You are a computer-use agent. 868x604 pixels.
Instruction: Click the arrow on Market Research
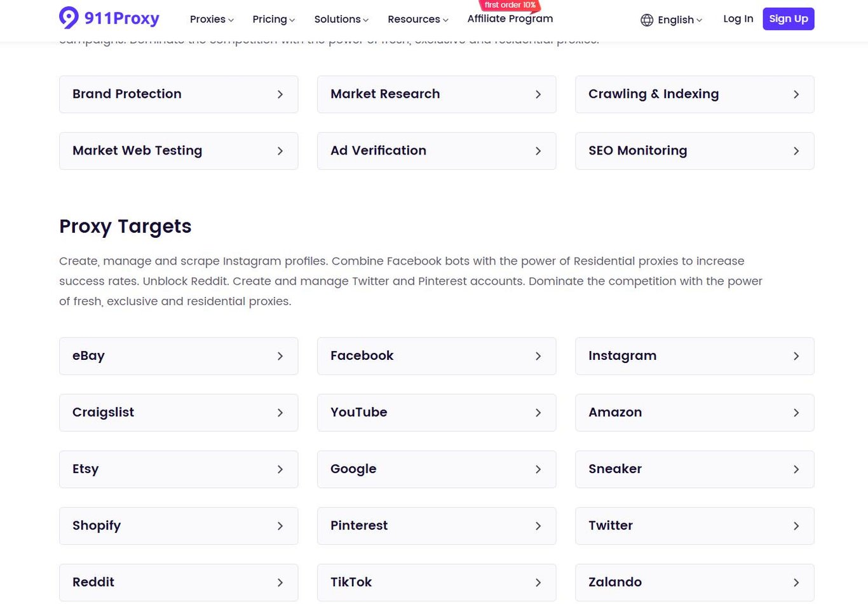pyautogui.click(x=538, y=94)
